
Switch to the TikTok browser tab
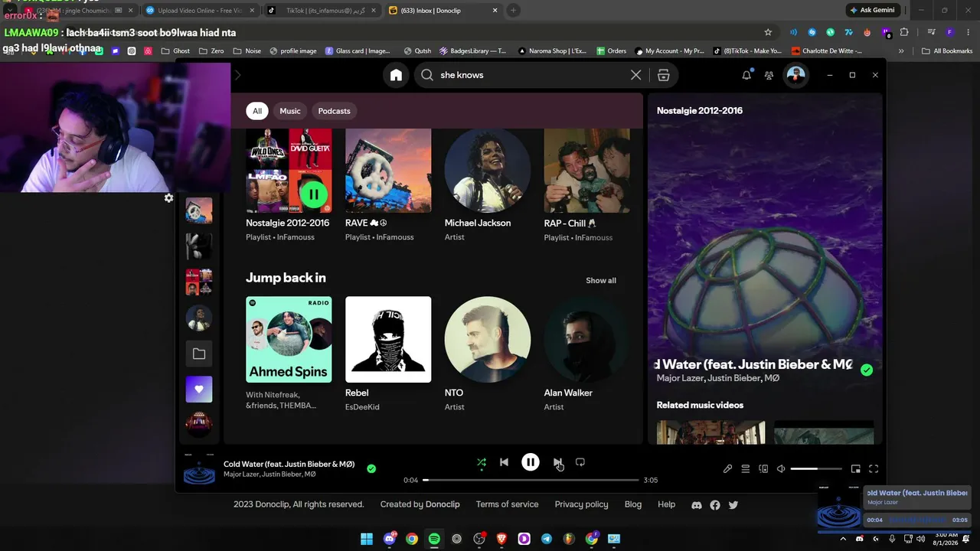coord(320,11)
